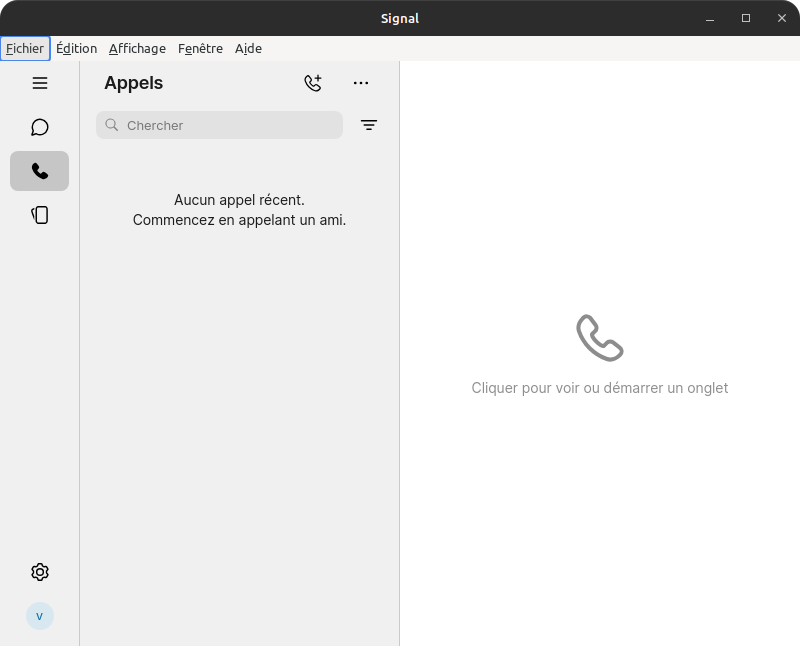Expand the Affichage menu
This screenshot has height=646, width=800.
[x=137, y=48]
